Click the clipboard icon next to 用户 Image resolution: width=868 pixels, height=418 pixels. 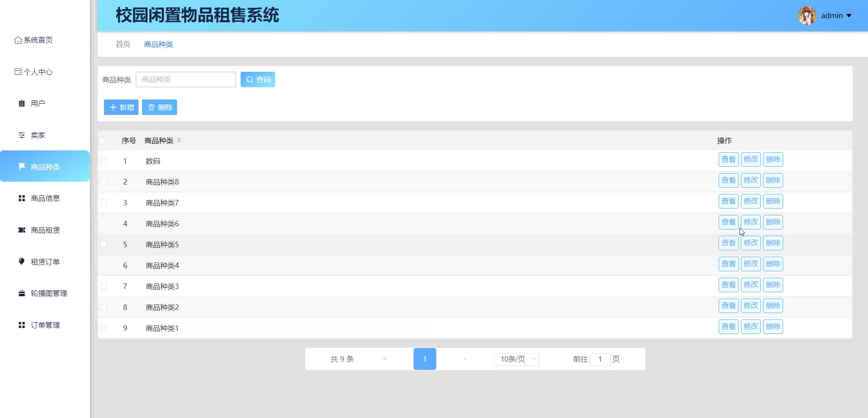tap(21, 104)
